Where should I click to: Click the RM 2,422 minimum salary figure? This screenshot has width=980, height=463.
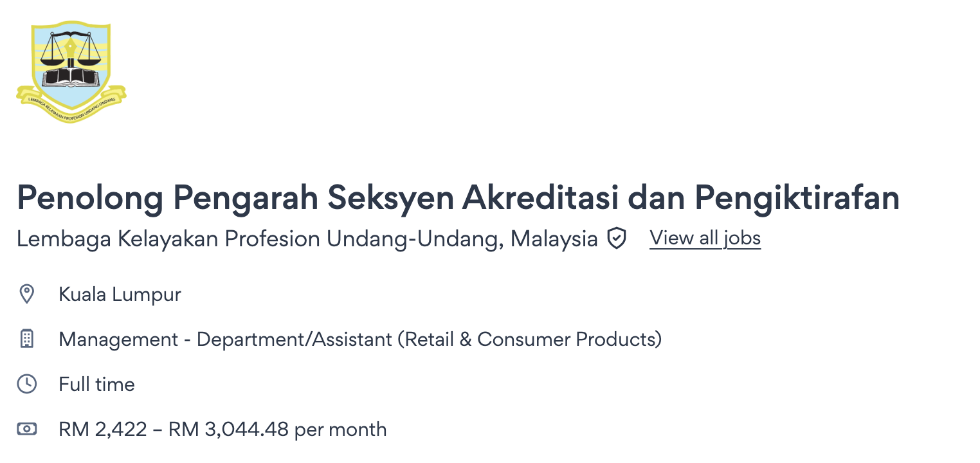103,429
